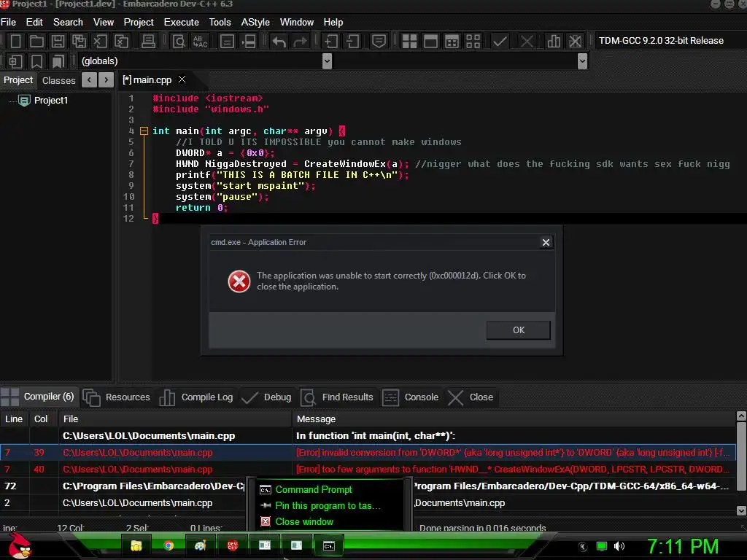The width and height of the screenshot is (747, 560).
Task: Choose Pin this program to taskbar
Action: 328,506
